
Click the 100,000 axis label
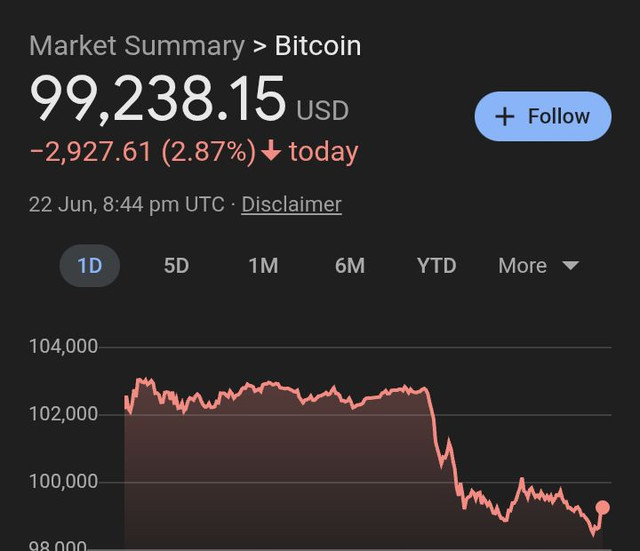coord(63,482)
